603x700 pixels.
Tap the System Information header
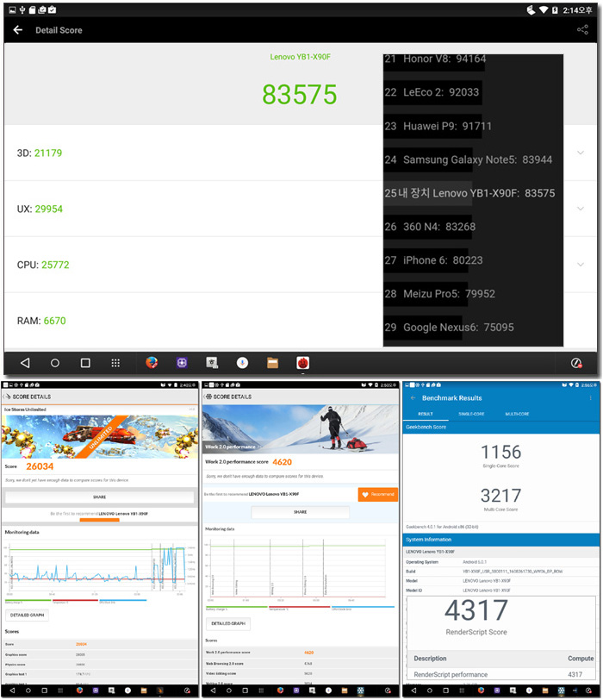501,540
